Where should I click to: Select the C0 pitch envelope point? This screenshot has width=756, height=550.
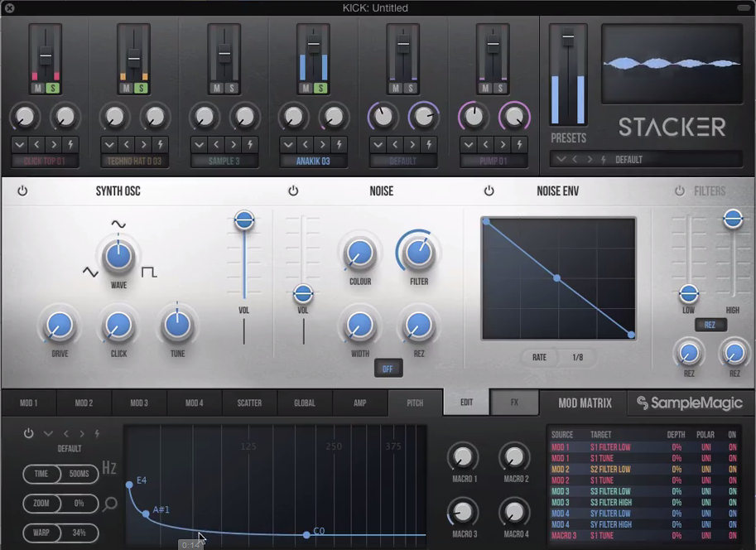[x=306, y=534]
